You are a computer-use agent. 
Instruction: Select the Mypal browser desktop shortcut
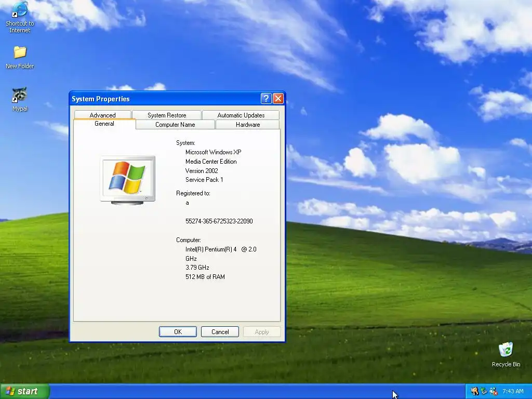pyautogui.click(x=20, y=99)
